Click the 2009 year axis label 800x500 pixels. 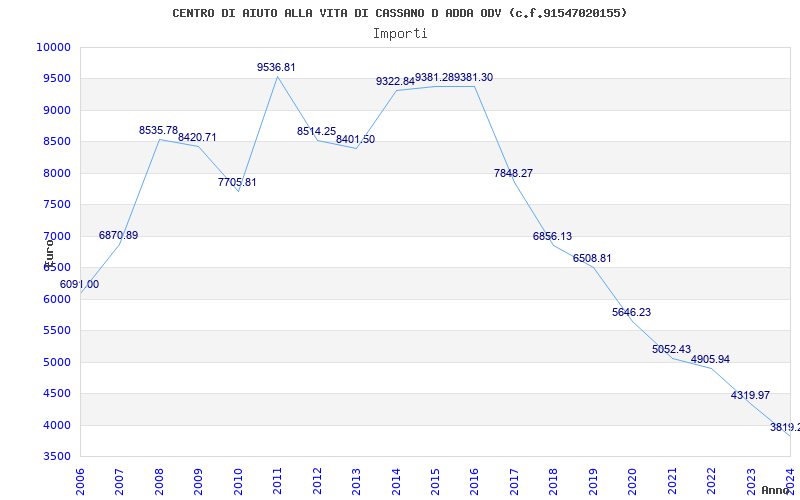point(198,482)
